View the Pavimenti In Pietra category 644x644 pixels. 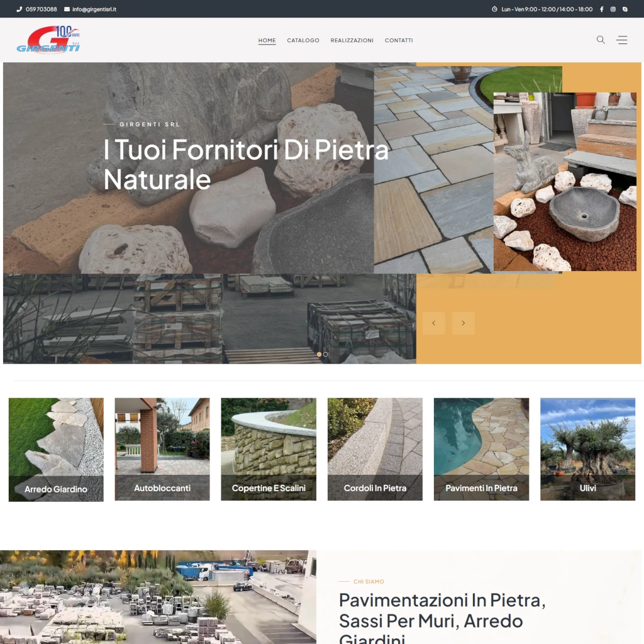pos(481,449)
